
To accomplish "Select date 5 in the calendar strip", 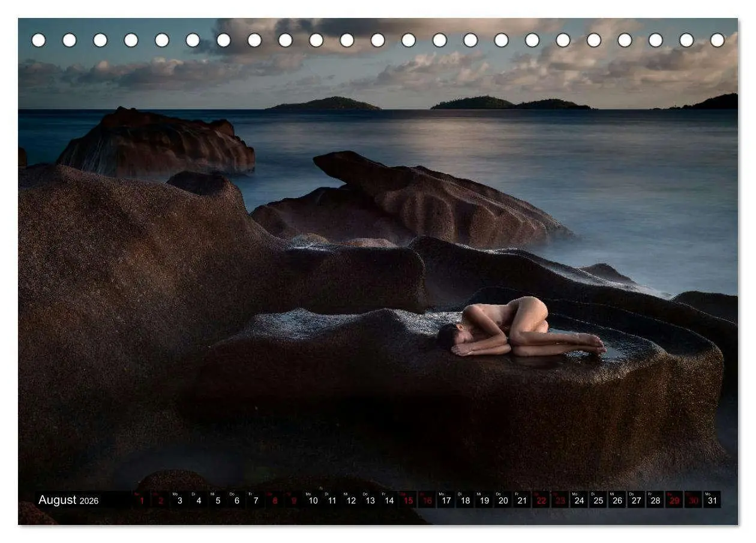I will pos(218,499).
